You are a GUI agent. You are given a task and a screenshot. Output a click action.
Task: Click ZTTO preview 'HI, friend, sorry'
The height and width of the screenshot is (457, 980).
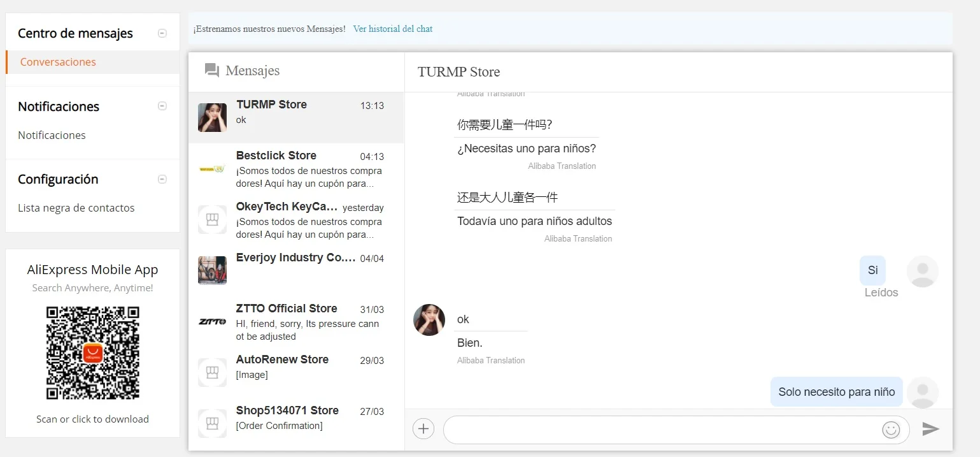click(308, 330)
